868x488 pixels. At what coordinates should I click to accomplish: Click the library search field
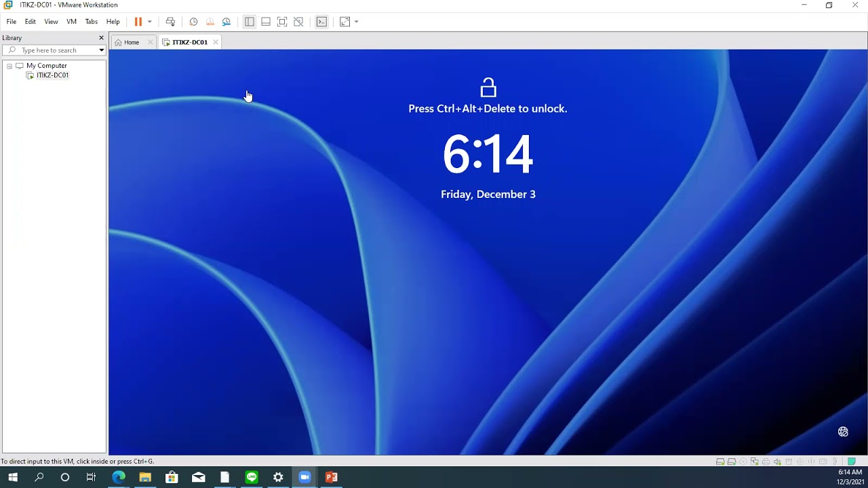click(x=53, y=50)
